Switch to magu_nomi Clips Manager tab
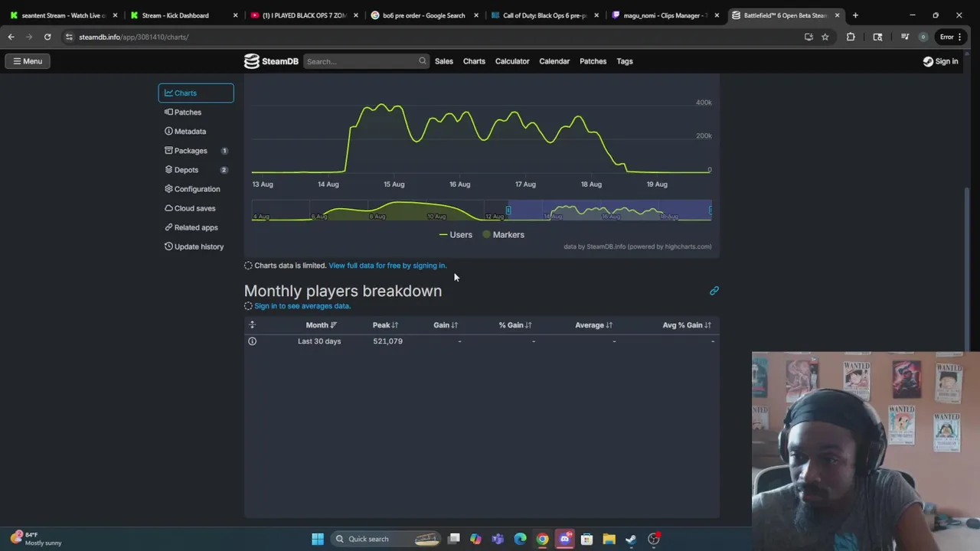Viewport: 980px width, 551px height. 665,15
